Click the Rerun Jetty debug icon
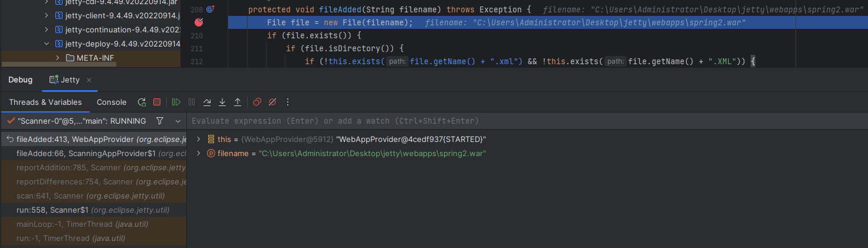 pos(142,102)
